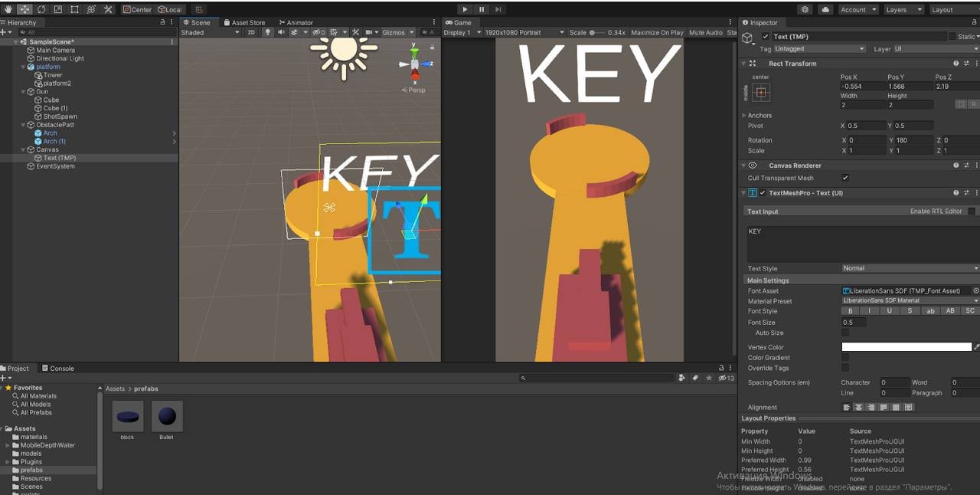Open prefab Arch (1) via its arrow
This screenshot has height=495, width=980.
tap(175, 142)
